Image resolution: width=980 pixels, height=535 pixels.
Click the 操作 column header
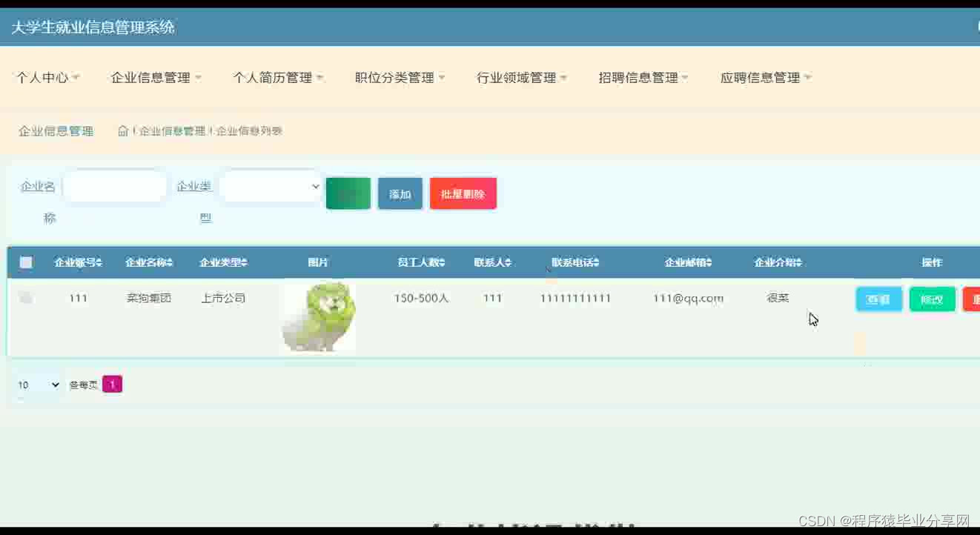point(932,262)
